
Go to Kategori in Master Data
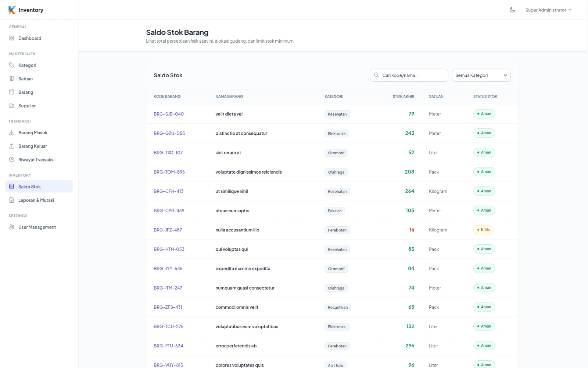[x=39, y=65]
